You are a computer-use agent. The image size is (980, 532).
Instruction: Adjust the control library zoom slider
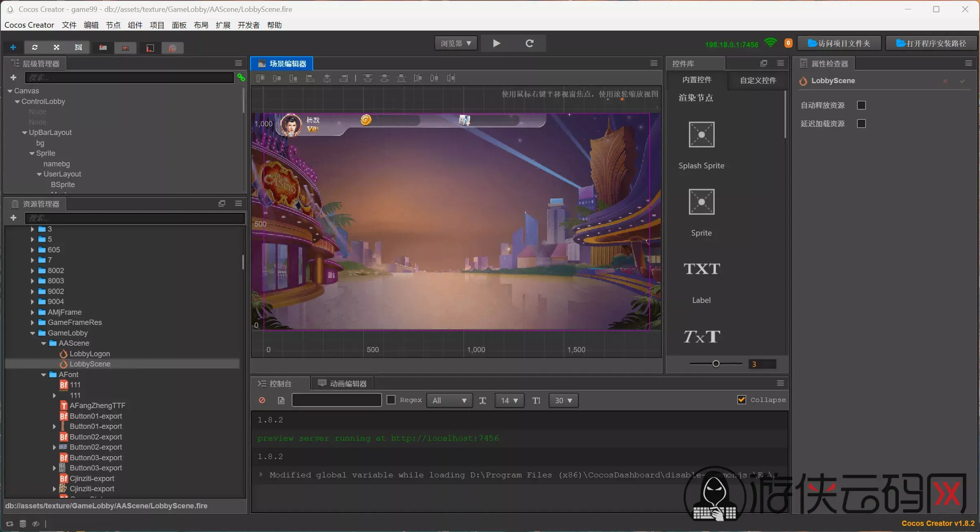point(716,364)
